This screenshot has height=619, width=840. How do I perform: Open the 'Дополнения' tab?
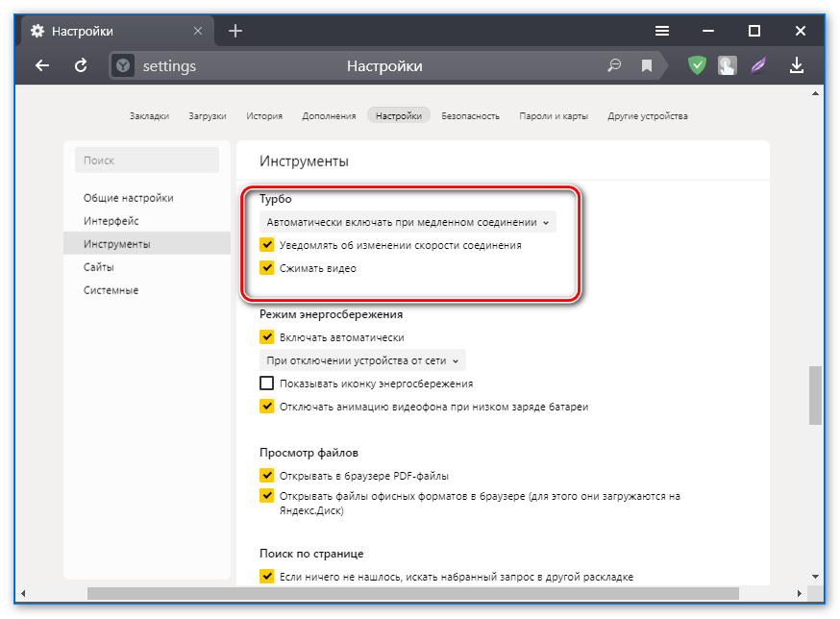(329, 116)
